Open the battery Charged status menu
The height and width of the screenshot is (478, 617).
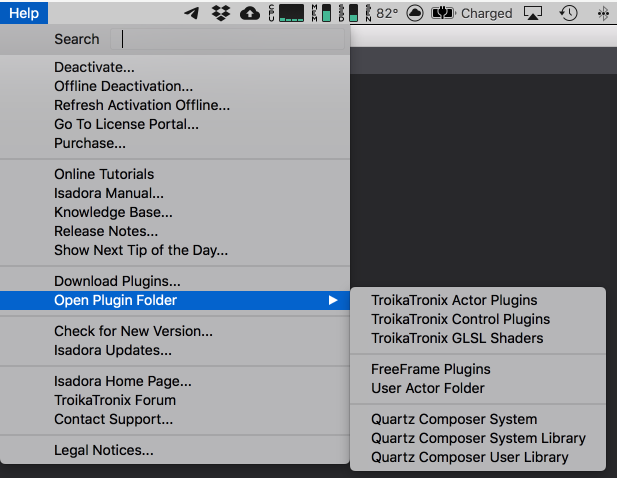click(x=472, y=13)
